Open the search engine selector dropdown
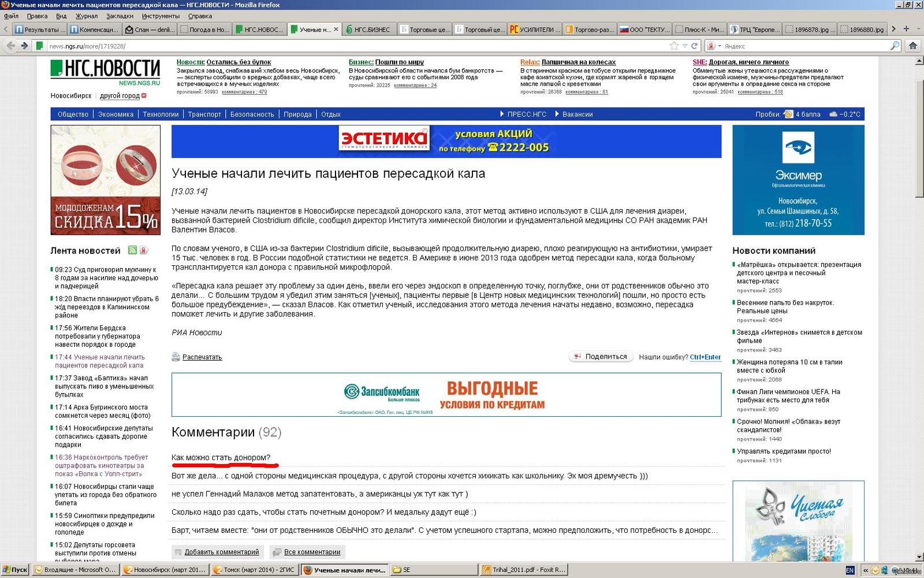 pyautogui.click(x=715, y=46)
